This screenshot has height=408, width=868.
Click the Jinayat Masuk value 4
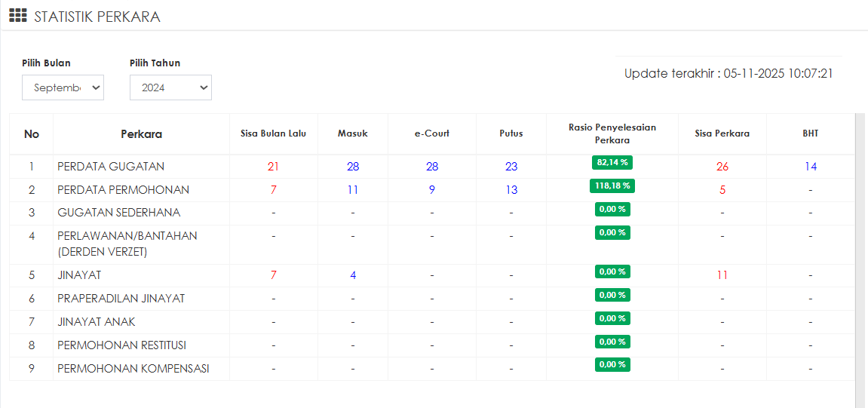(353, 275)
